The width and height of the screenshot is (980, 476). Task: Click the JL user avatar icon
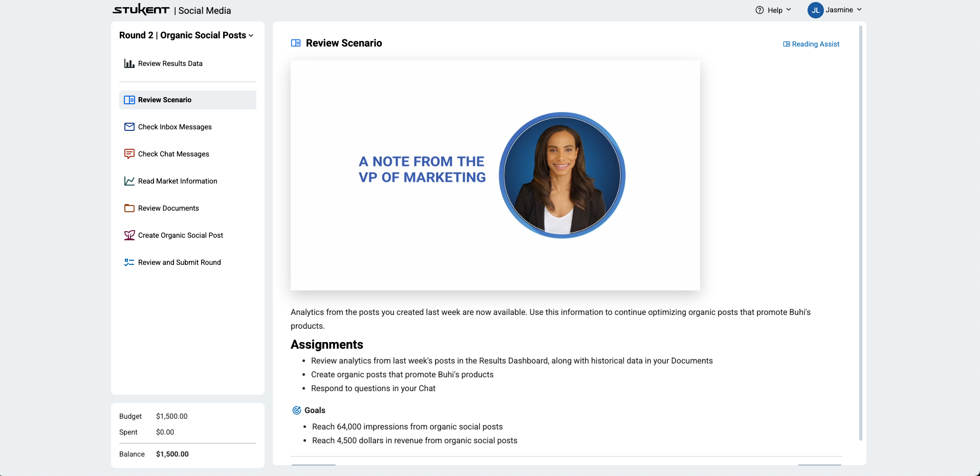tap(815, 10)
